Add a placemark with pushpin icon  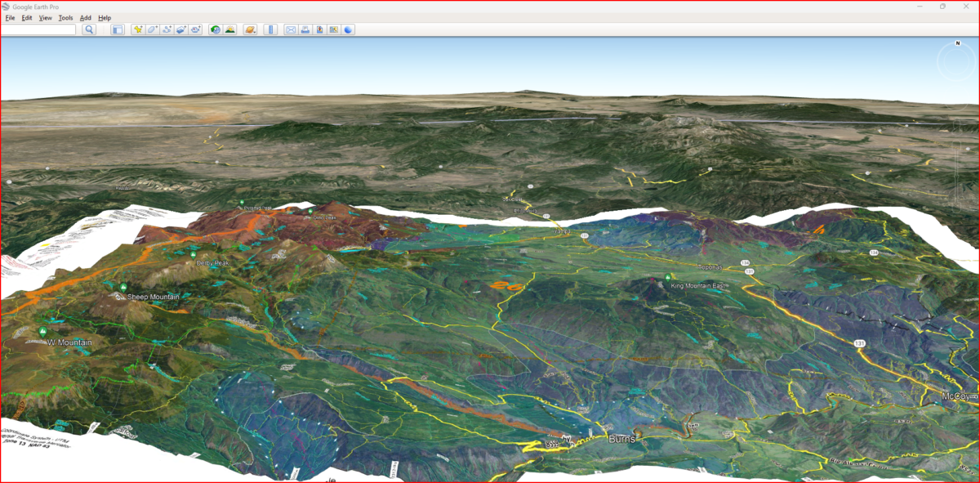point(138,29)
